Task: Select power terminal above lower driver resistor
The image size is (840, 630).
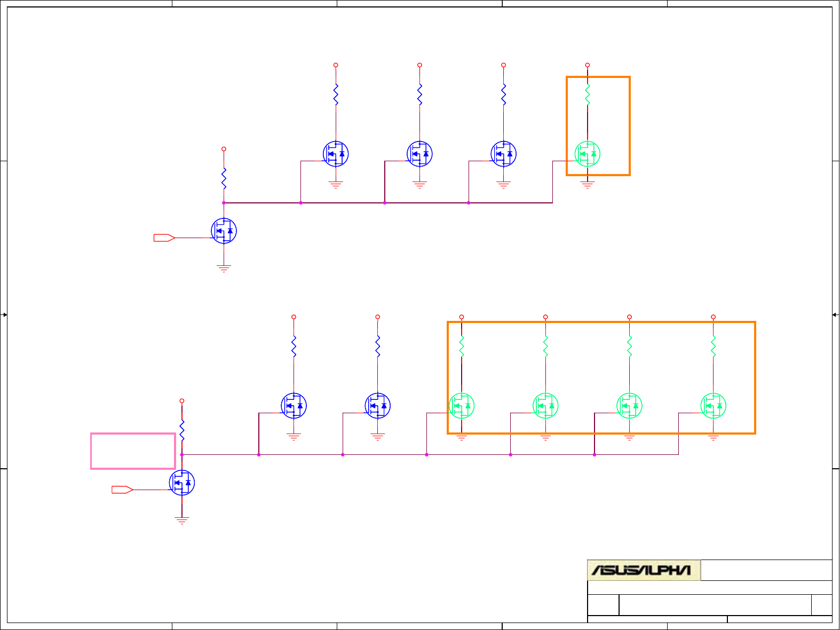Action: [x=182, y=401]
